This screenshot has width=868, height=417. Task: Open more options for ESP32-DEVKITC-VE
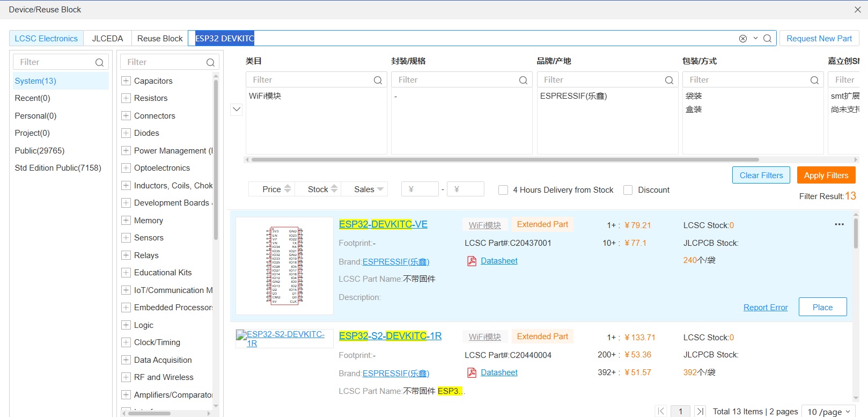click(839, 224)
